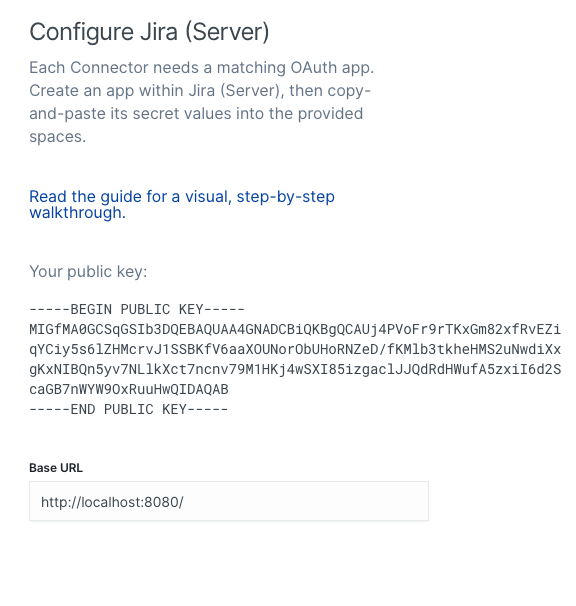Focus the Base URL input field

click(x=229, y=501)
